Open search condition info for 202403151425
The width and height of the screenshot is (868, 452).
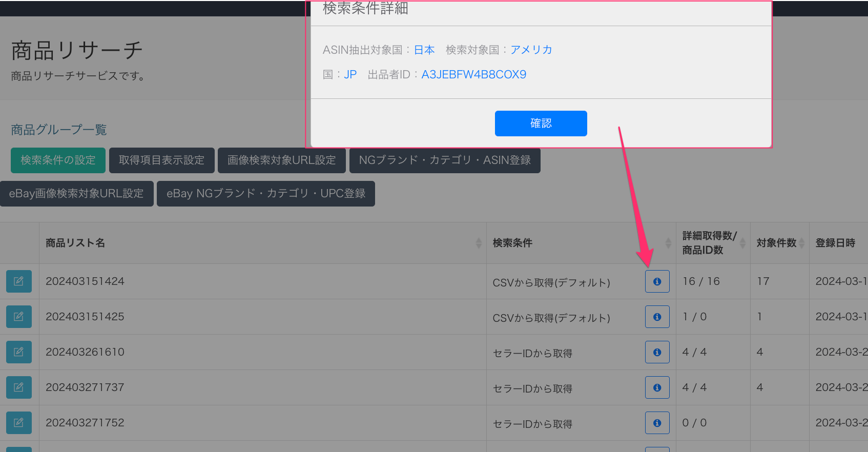657,317
